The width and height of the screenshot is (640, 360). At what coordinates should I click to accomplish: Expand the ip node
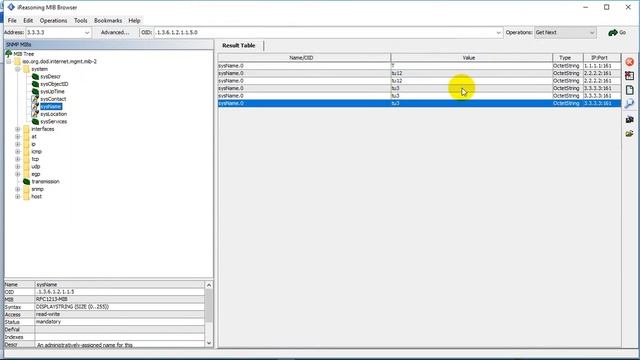[18, 144]
